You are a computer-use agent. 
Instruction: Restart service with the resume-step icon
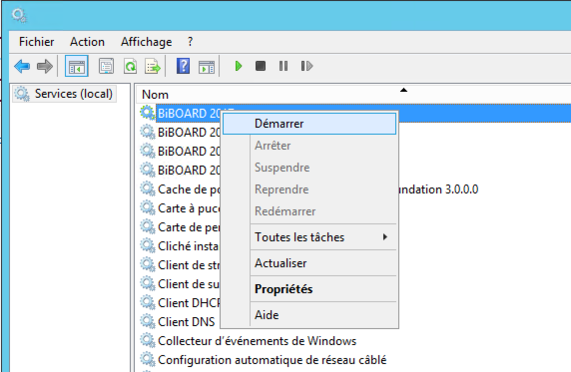(307, 66)
